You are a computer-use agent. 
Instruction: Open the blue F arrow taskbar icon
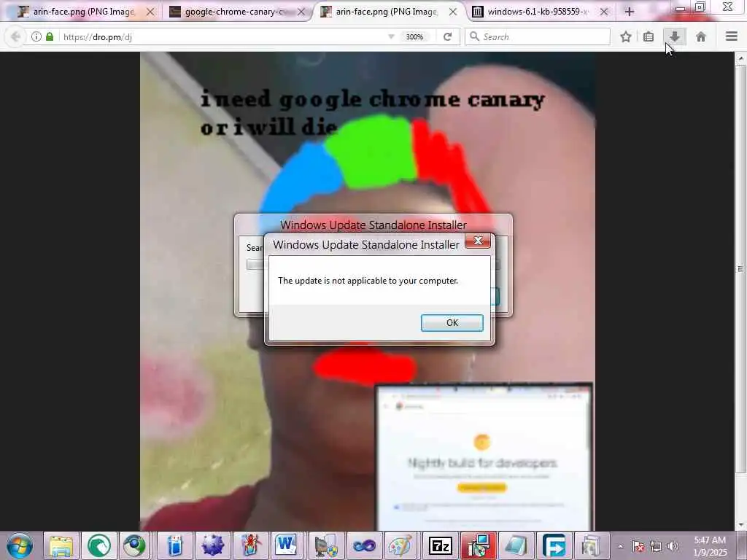coord(554,545)
